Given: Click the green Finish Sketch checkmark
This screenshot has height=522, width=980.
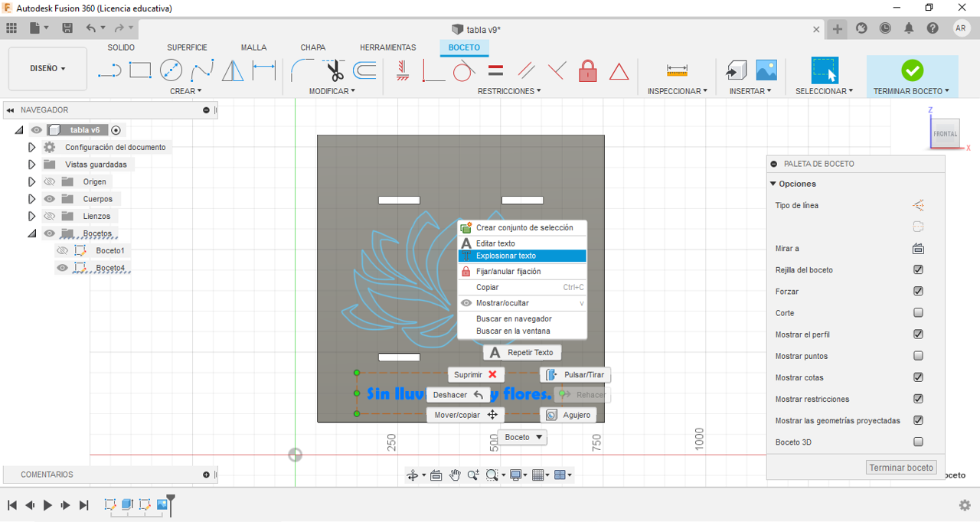Looking at the screenshot, I should (912, 70).
